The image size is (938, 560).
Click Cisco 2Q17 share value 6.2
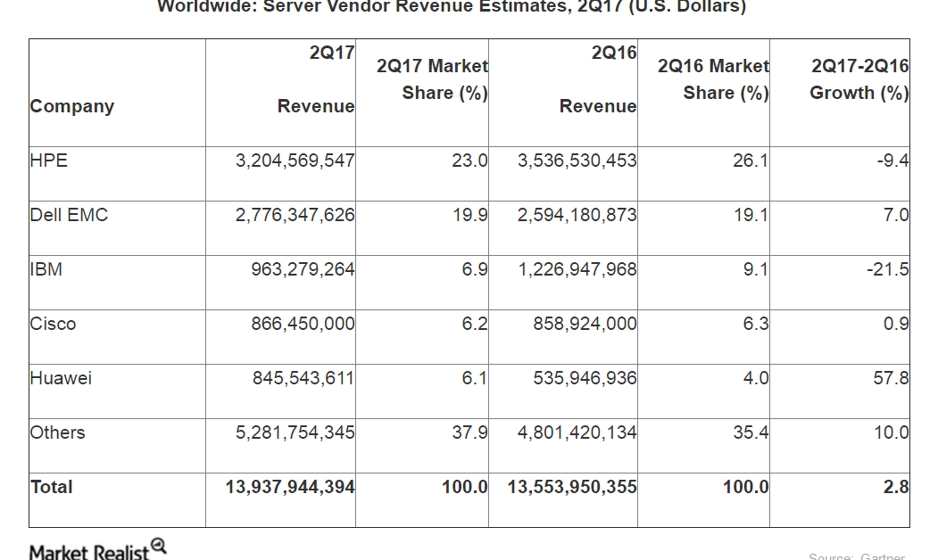475,324
